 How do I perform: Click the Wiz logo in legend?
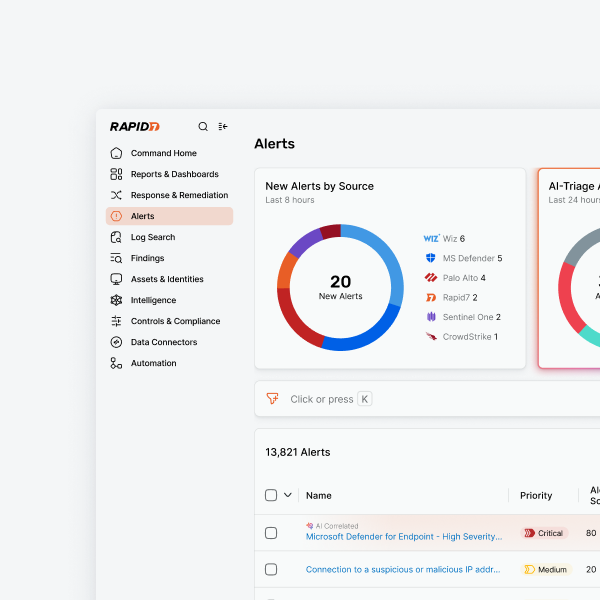432,238
